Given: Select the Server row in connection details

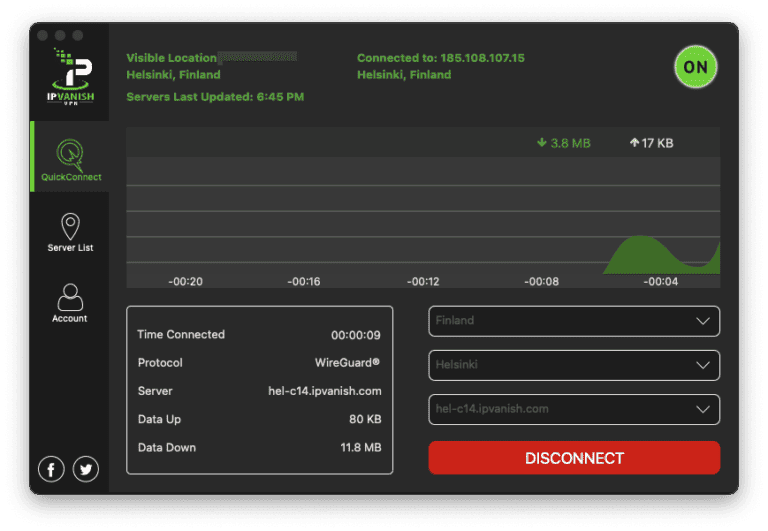Looking at the screenshot, I should coord(259,391).
